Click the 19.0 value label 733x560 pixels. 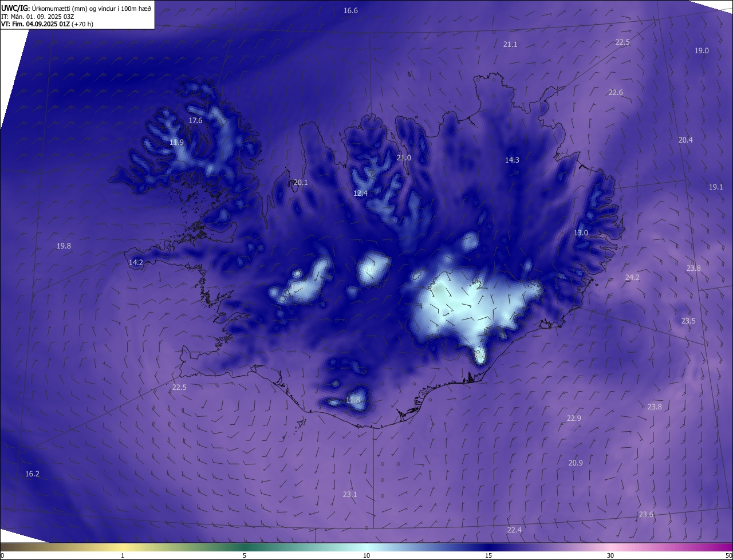coord(702,50)
